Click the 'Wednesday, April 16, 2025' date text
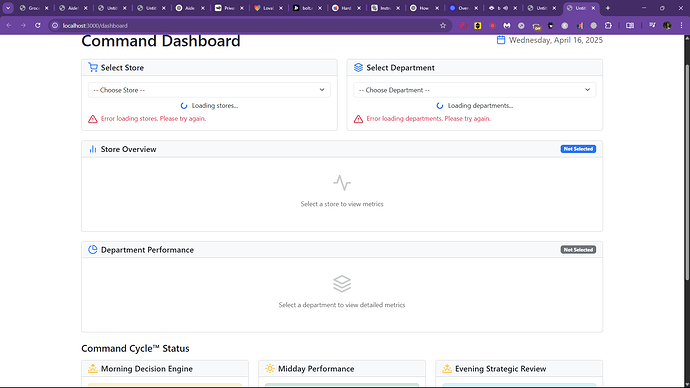This screenshot has height=388, width=690. 556,40
